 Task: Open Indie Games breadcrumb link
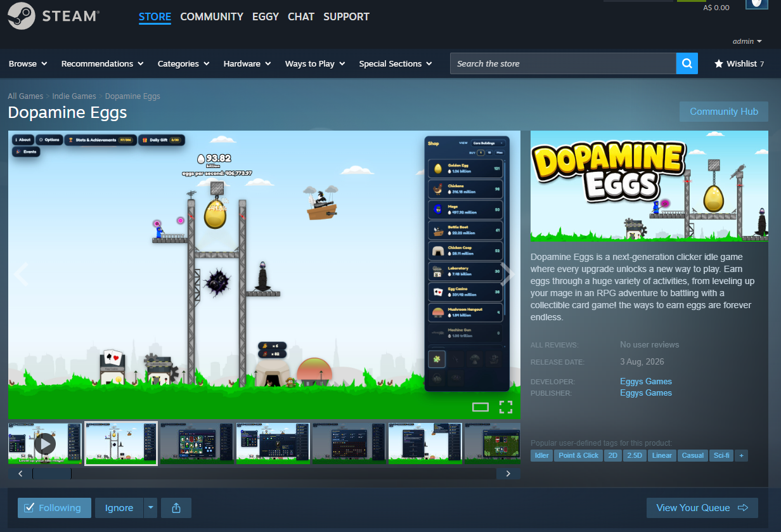pos(74,96)
